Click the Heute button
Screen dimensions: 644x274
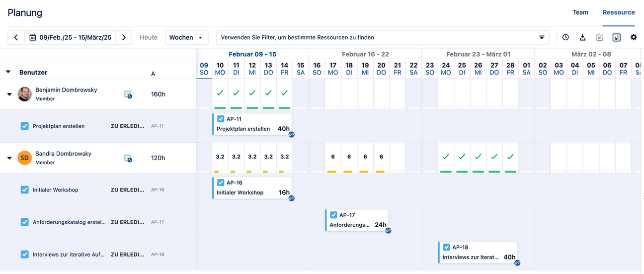point(149,37)
